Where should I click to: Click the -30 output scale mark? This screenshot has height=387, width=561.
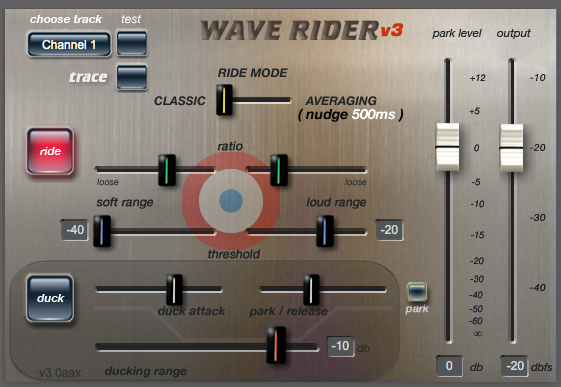(x=537, y=217)
